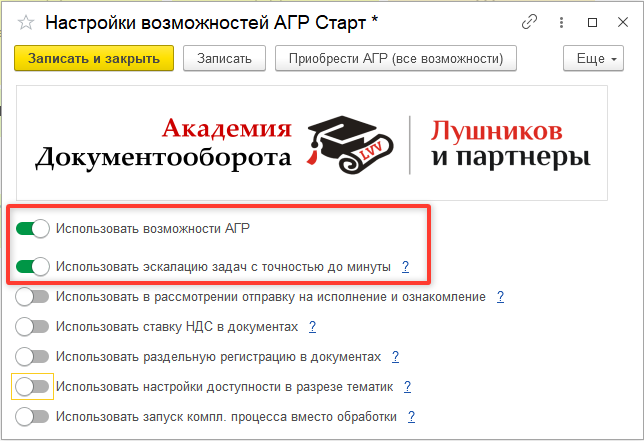Maximize the settings window
This screenshot has height=441, width=644.
click(x=592, y=22)
